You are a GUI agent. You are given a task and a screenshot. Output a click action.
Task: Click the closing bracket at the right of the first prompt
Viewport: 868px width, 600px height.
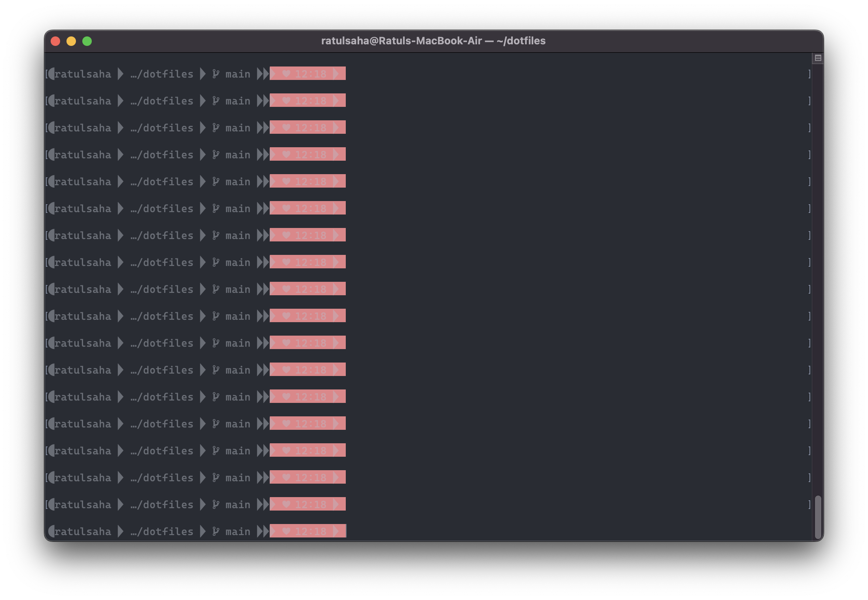click(809, 74)
